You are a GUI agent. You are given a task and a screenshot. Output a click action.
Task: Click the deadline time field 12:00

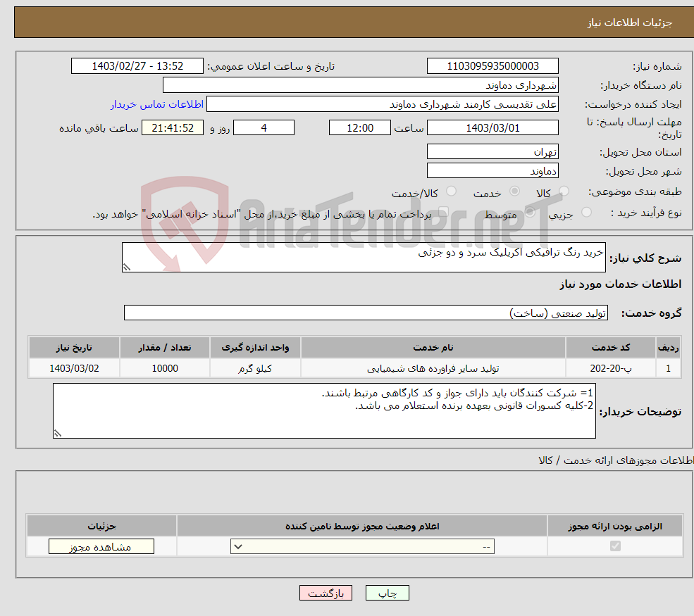(360, 128)
